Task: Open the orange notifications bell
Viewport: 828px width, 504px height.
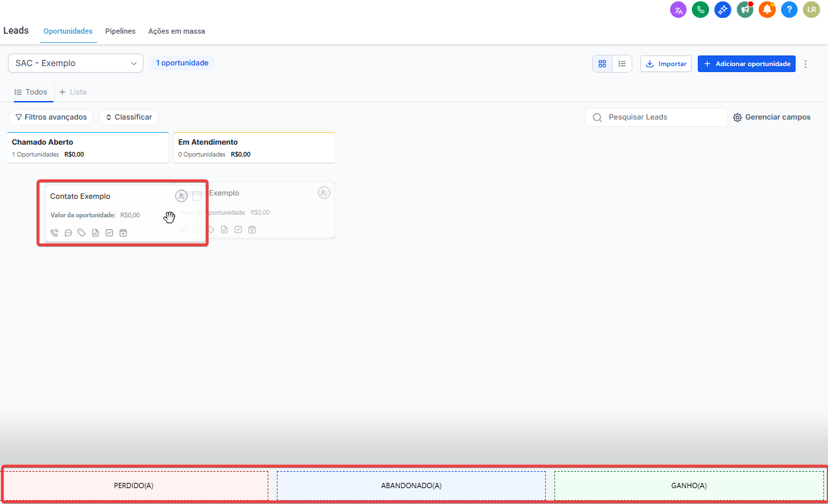Action: tap(767, 10)
